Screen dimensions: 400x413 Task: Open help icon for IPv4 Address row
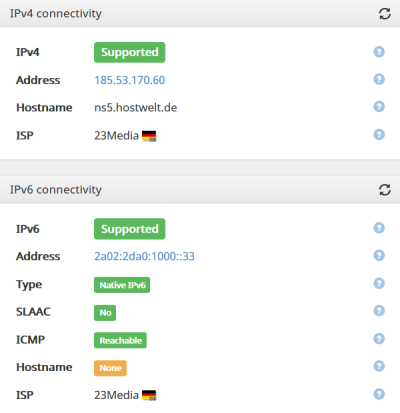(379, 79)
